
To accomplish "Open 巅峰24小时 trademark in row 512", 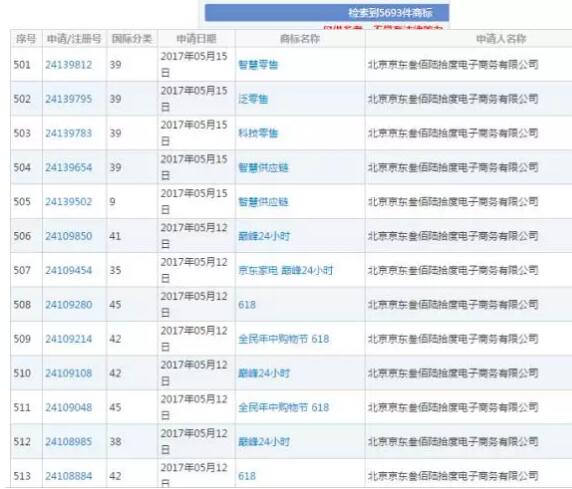I will click(x=264, y=442).
